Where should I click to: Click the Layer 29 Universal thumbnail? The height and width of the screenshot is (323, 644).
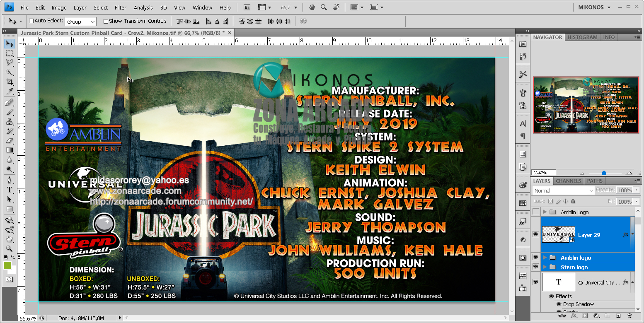[x=558, y=234]
